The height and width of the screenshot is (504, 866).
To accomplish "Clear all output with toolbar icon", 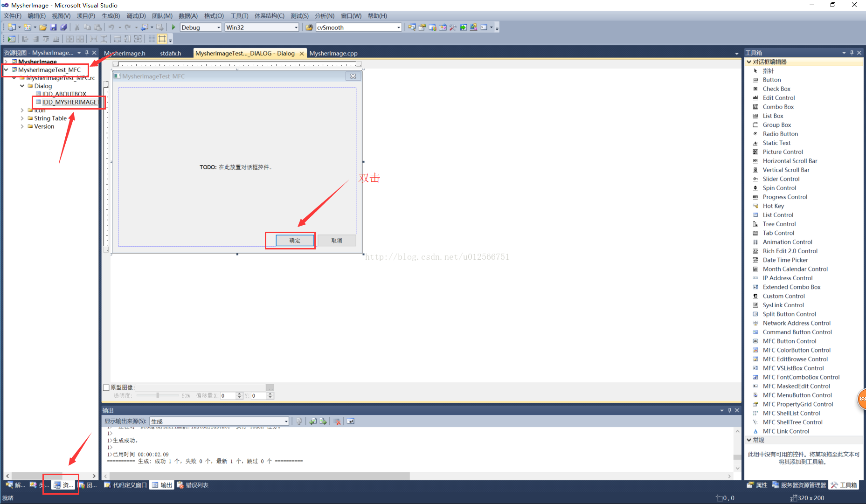I will (337, 421).
